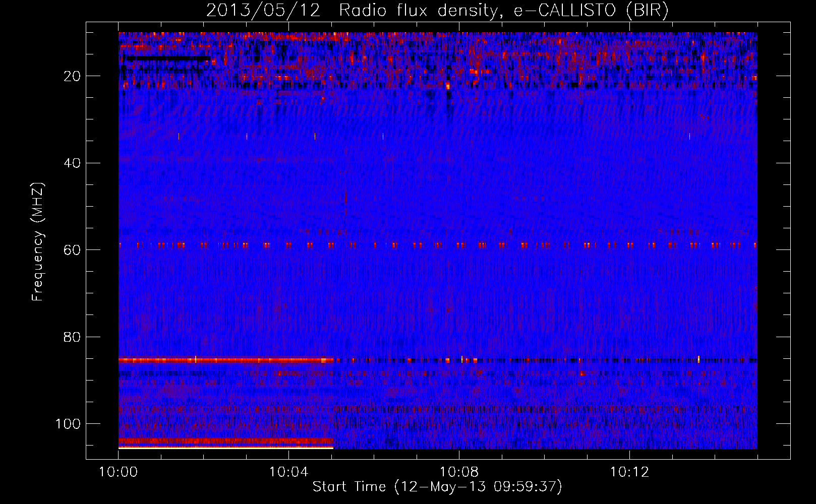Image resolution: width=816 pixels, height=504 pixels.
Task: Click the '60' frequency tick label
Action: point(73,250)
